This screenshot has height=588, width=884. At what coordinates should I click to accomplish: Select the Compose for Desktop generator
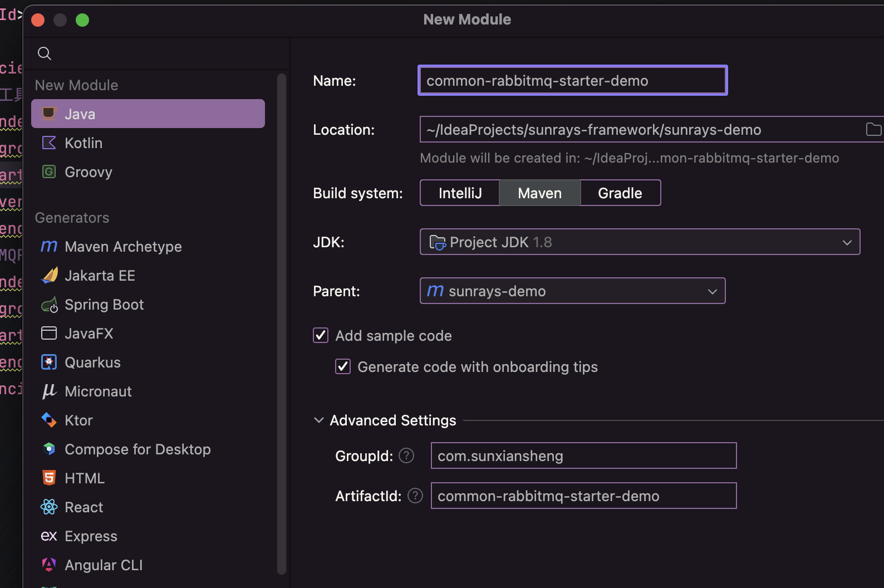click(148, 449)
